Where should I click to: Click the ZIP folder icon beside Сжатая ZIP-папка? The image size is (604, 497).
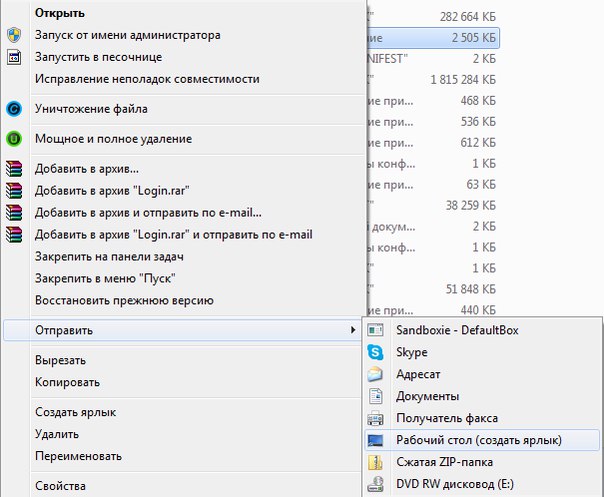(375, 462)
